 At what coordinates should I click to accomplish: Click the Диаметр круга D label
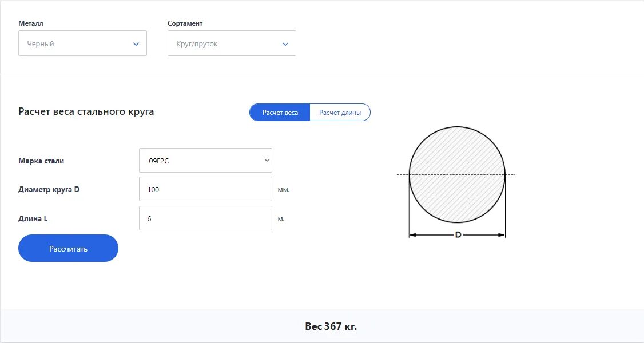[x=49, y=189]
